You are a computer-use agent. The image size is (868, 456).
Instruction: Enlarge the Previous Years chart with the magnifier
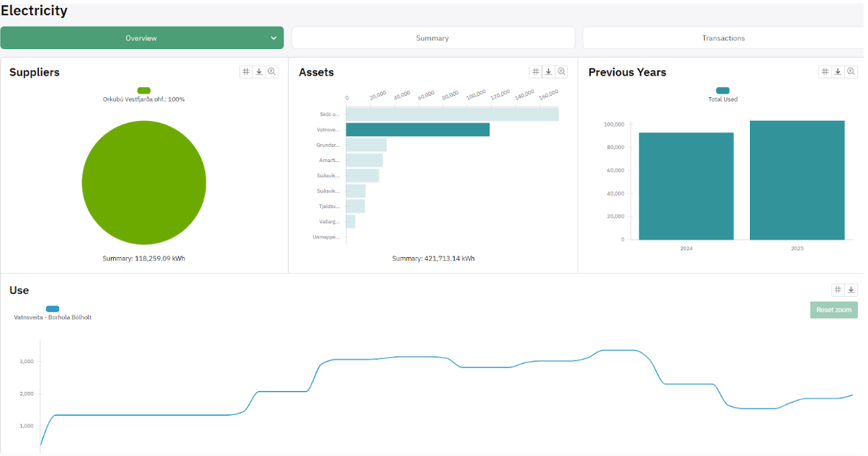click(851, 71)
